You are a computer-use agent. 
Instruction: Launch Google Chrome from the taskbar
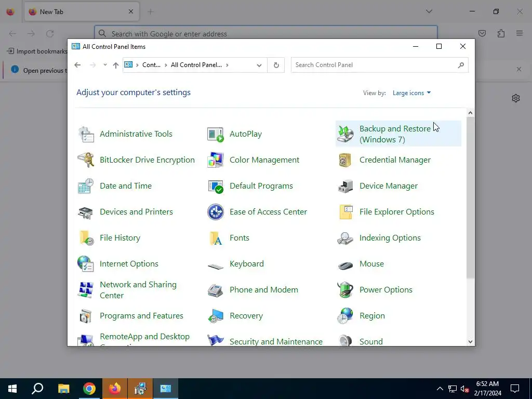[89, 389]
